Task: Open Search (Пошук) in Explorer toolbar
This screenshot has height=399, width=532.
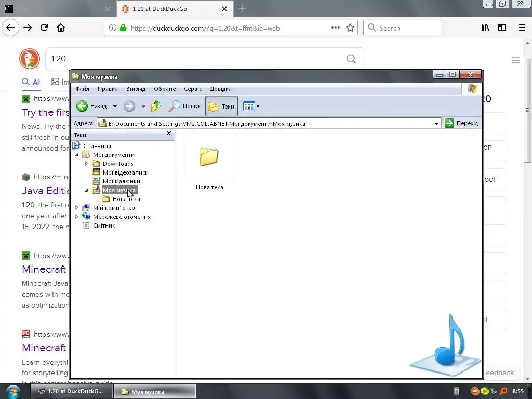Action: [185, 106]
